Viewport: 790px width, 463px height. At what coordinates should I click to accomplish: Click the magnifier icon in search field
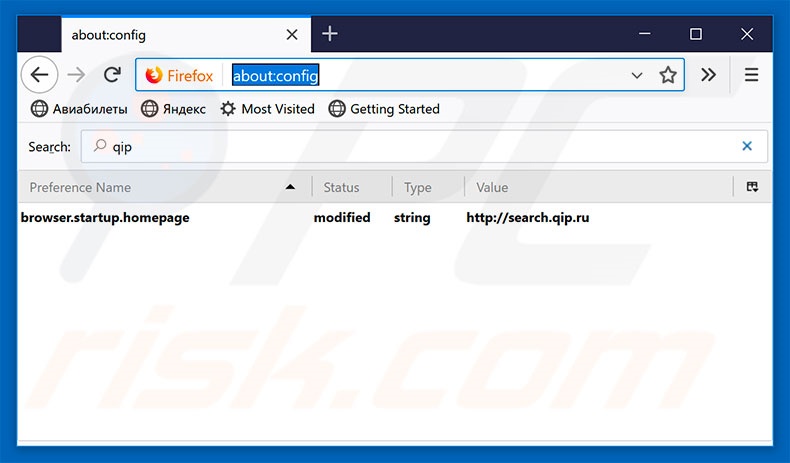[100, 146]
